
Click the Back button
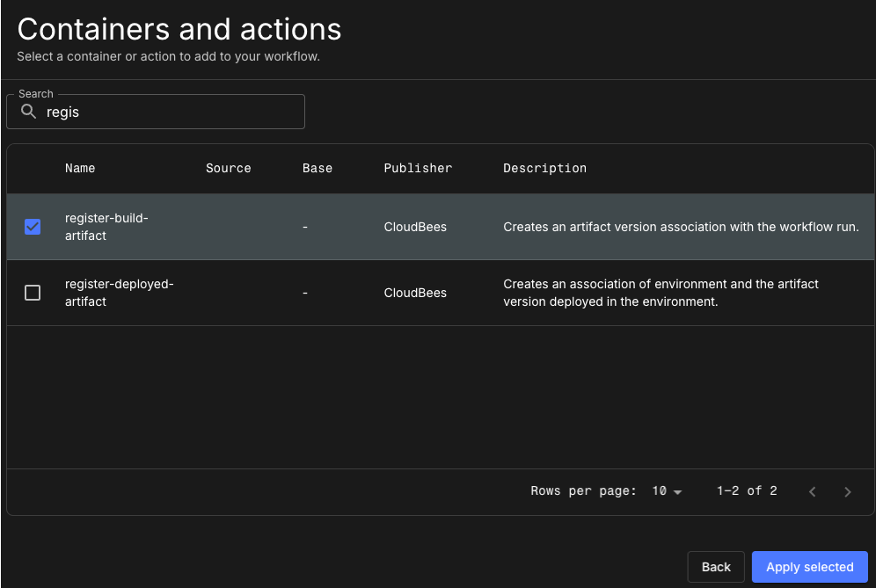click(x=716, y=567)
